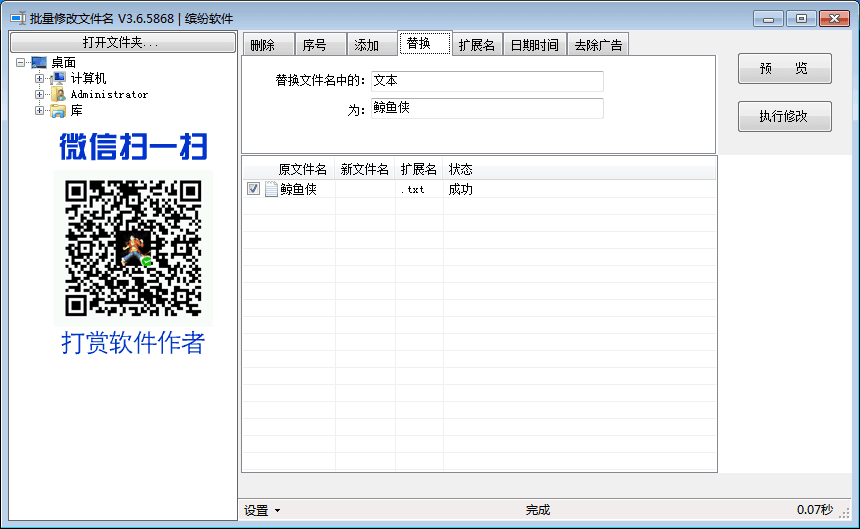The width and height of the screenshot is (860, 529).
Task: Click the 扩展名 column header
Action: [418, 169]
